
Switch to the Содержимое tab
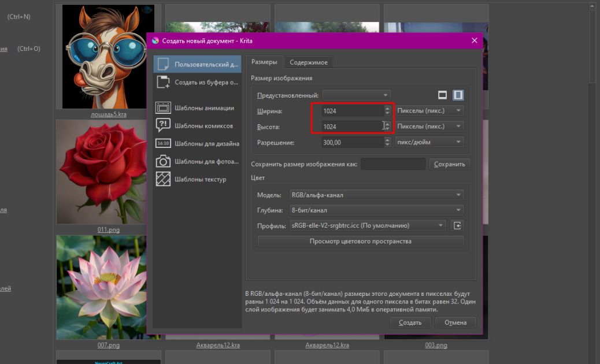pos(309,62)
